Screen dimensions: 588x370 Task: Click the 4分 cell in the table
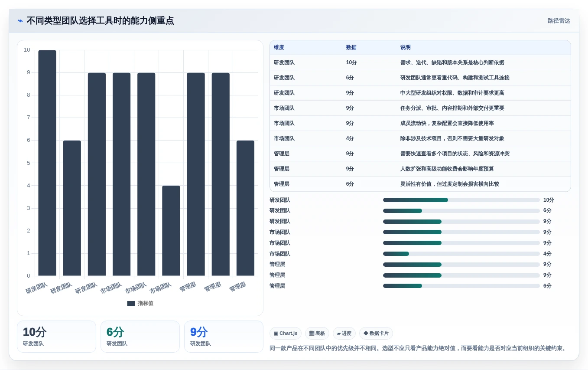tap(350, 139)
